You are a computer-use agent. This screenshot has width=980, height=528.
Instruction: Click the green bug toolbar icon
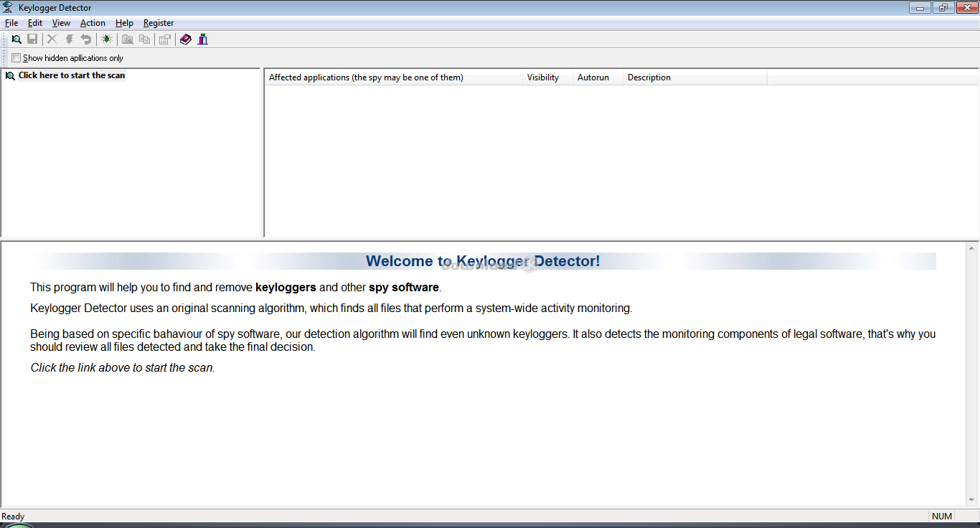(107, 39)
